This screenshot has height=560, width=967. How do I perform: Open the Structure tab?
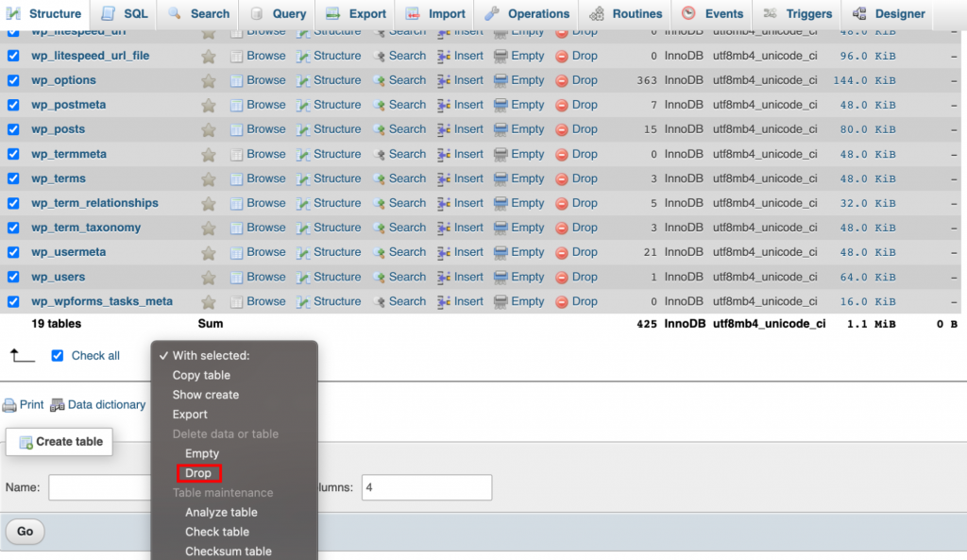pos(44,13)
